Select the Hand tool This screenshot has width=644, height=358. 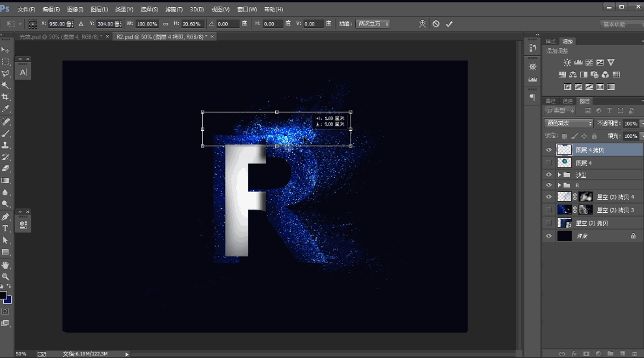coord(5,265)
